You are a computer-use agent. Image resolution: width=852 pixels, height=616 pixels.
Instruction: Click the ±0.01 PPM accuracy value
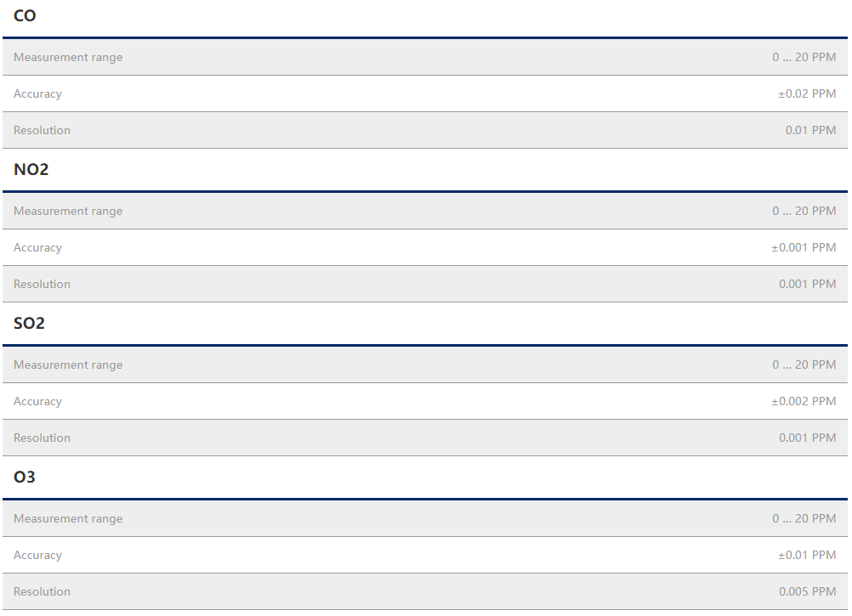coord(807,556)
